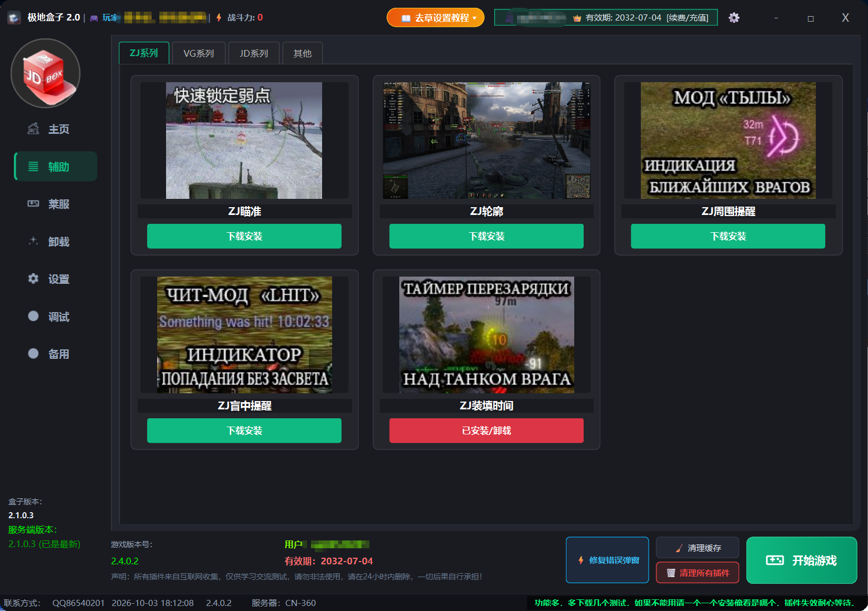Download and install ZJ瞄准
The height and width of the screenshot is (611, 868).
[244, 236]
